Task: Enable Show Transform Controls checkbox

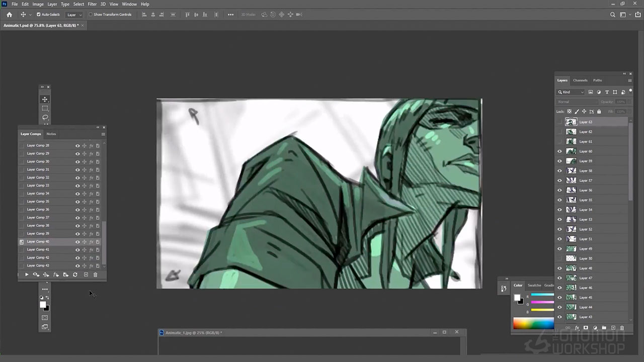Action: pyautogui.click(x=91, y=15)
